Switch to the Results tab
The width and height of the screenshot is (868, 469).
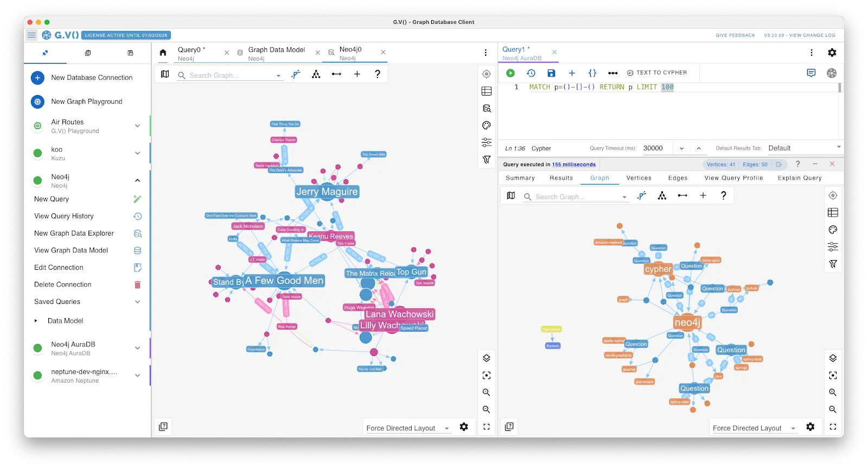pos(561,178)
